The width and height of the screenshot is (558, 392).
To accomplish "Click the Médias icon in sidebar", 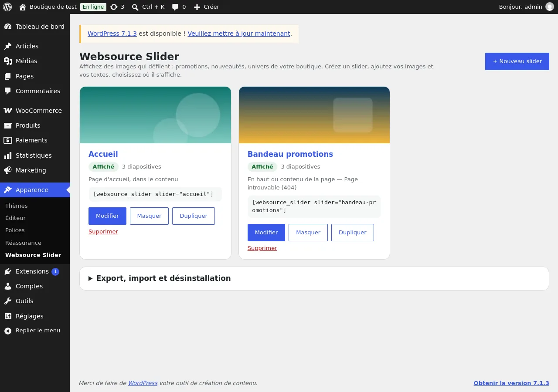I will pos(8,61).
